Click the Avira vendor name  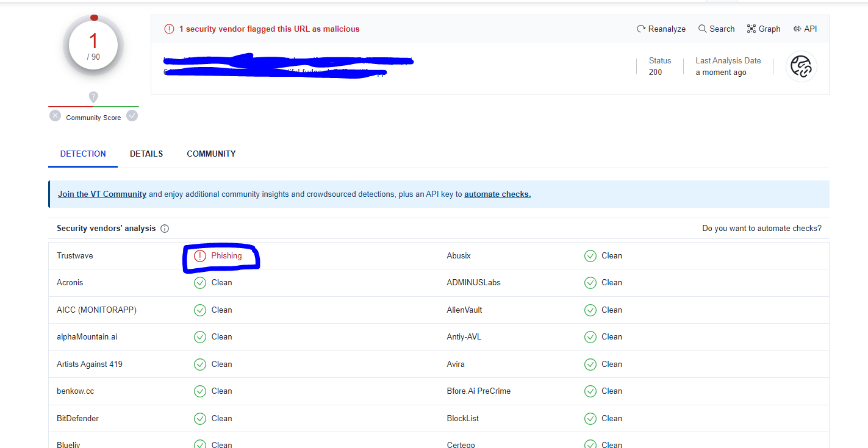[456, 364]
